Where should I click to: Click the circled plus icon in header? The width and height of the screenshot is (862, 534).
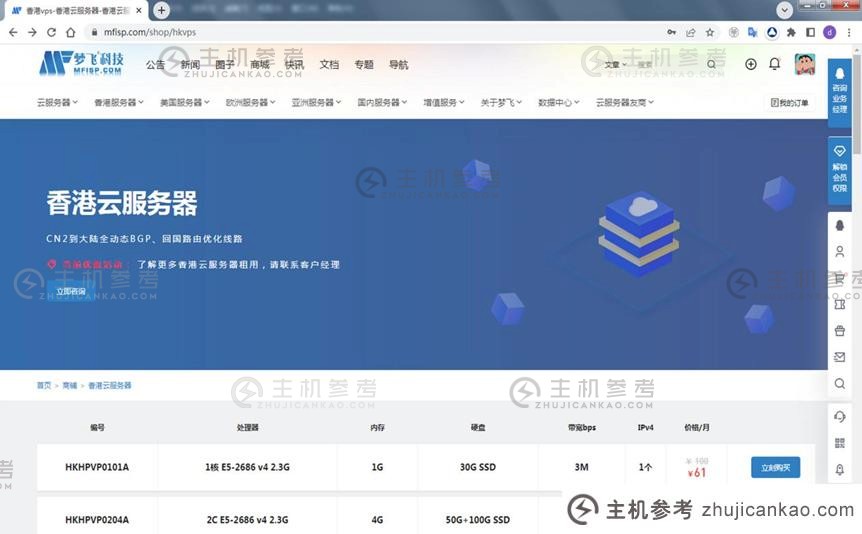750,64
